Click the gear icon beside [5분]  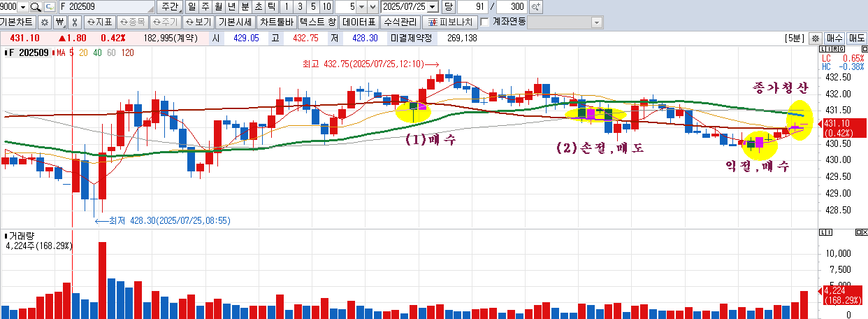tap(815, 38)
